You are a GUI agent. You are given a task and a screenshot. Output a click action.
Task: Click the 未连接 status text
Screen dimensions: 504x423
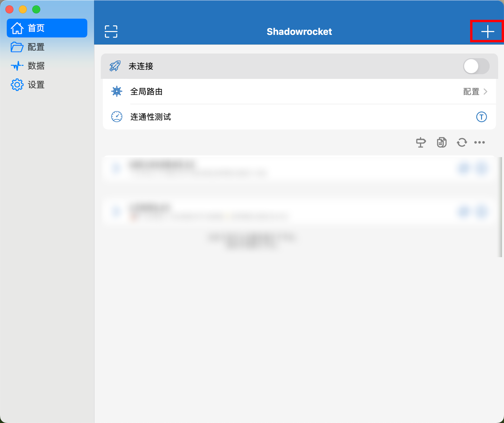coord(141,66)
